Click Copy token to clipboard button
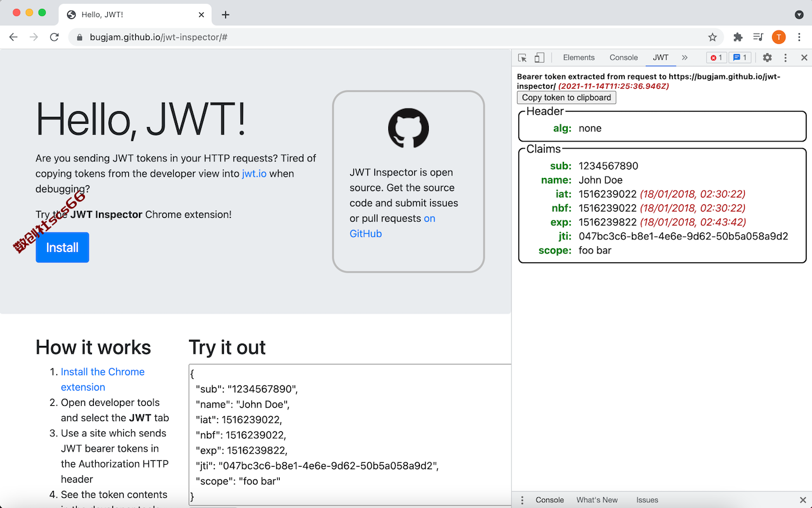The image size is (812, 508). click(x=566, y=98)
